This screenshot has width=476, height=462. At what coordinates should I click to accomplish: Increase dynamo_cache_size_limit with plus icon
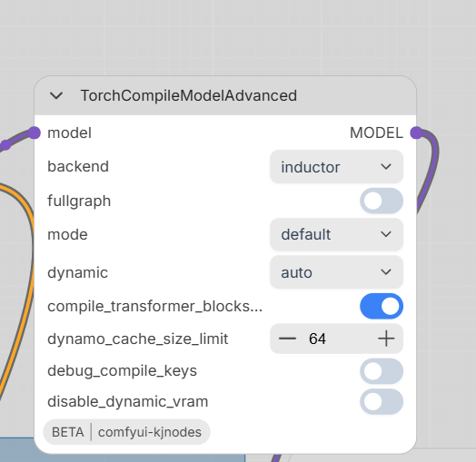(386, 339)
